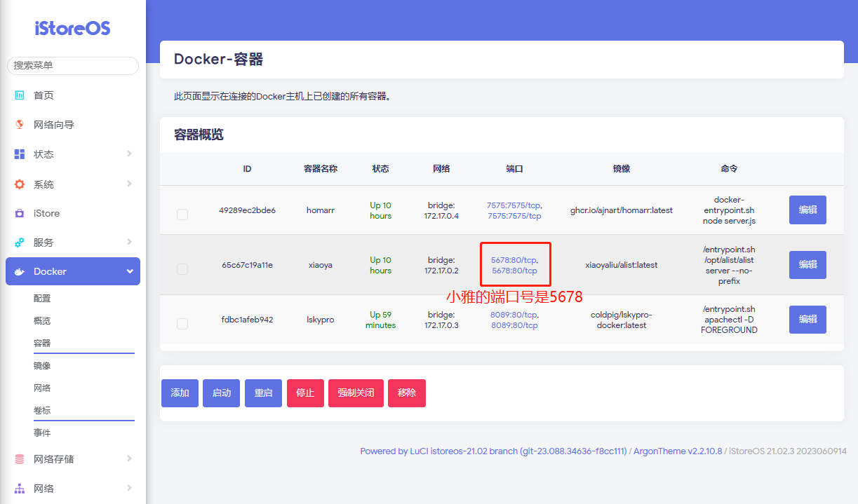This screenshot has width=858, height=504.
Task: Edit the xiaoya container
Action: click(807, 265)
